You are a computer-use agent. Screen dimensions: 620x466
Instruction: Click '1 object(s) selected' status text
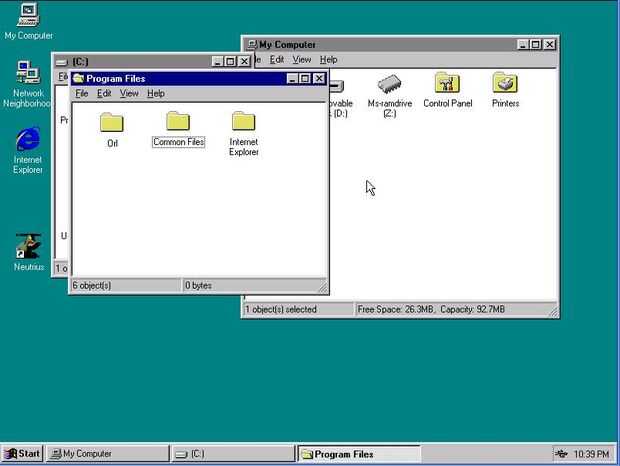[281, 309]
